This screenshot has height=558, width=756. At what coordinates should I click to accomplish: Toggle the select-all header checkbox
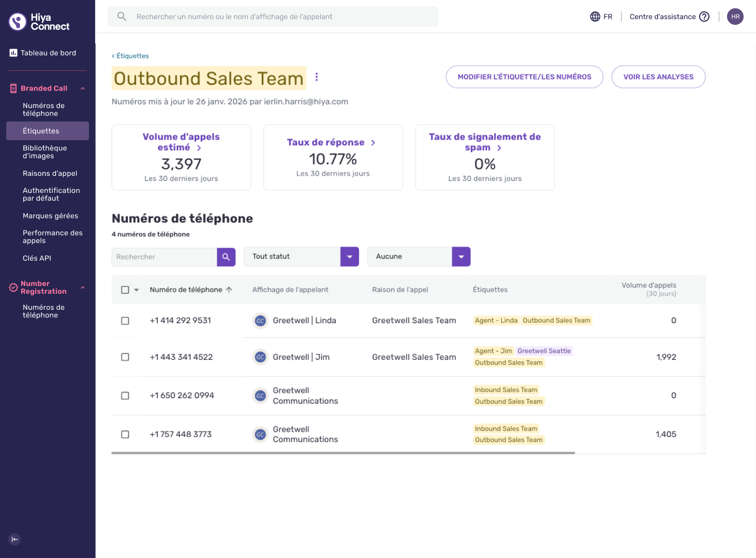(x=125, y=290)
